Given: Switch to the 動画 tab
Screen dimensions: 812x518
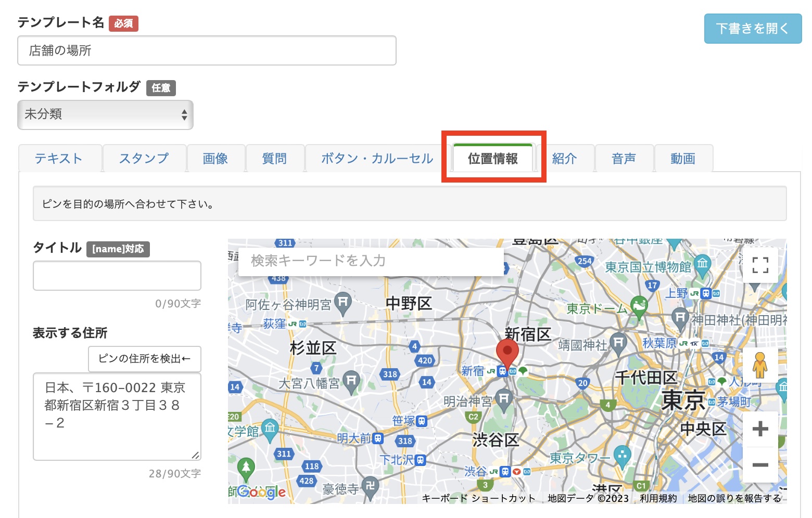Looking at the screenshot, I should coord(682,159).
